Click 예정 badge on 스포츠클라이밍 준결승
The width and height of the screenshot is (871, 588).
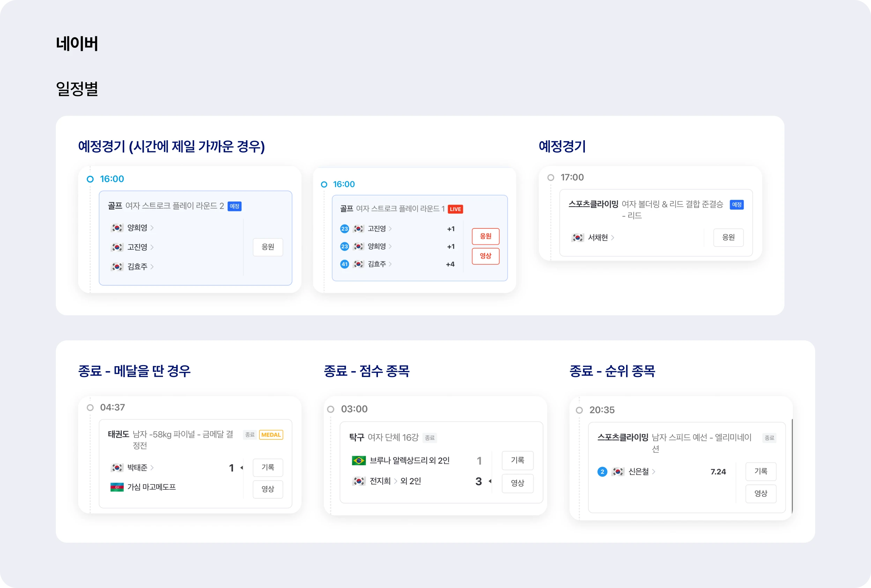(x=736, y=204)
